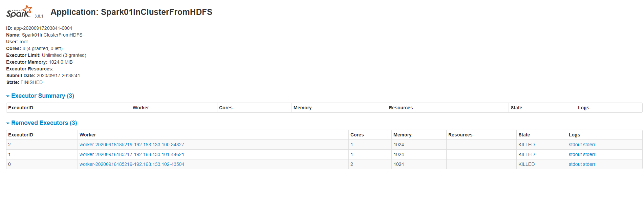Viewport: 644px width, 218px height.
Task: Click the Removed Executors (3) heading
Action: tap(44, 123)
